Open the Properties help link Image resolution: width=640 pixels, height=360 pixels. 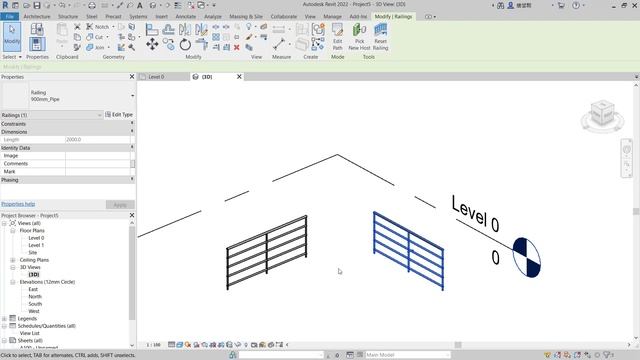tap(18, 204)
